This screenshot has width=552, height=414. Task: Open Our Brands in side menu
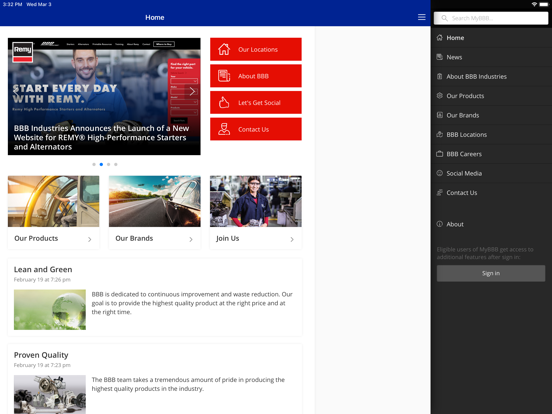491,115
